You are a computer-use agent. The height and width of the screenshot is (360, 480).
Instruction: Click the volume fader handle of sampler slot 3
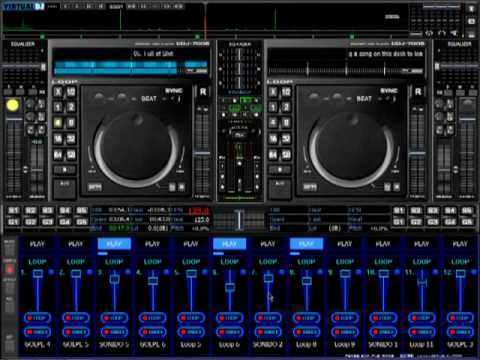pos(114,279)
